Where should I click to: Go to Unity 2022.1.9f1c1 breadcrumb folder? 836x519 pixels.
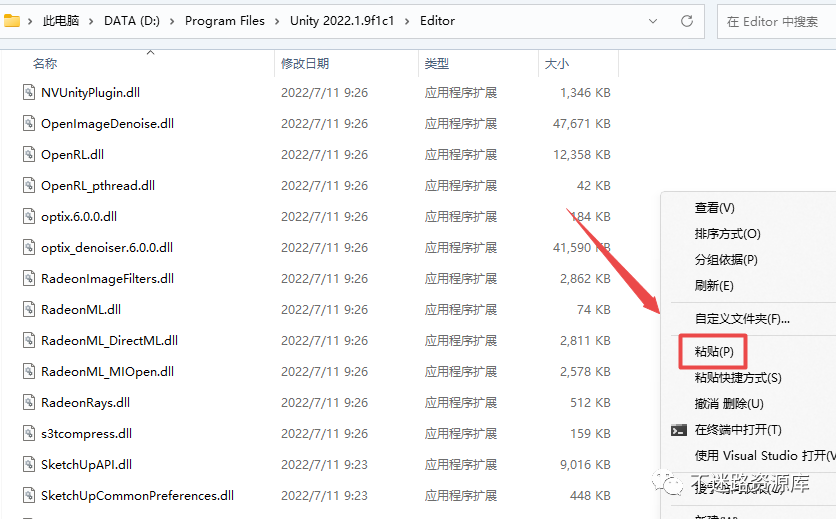(x=342, y=21)
